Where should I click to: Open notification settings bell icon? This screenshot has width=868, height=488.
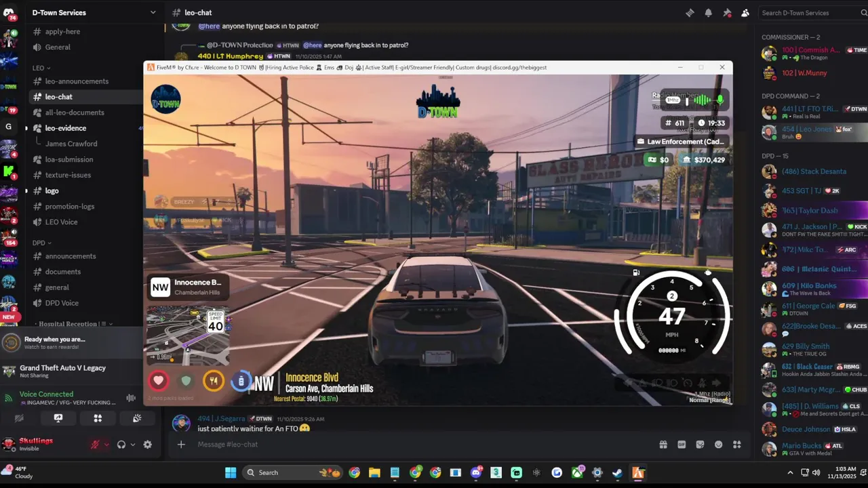point(708,12)
